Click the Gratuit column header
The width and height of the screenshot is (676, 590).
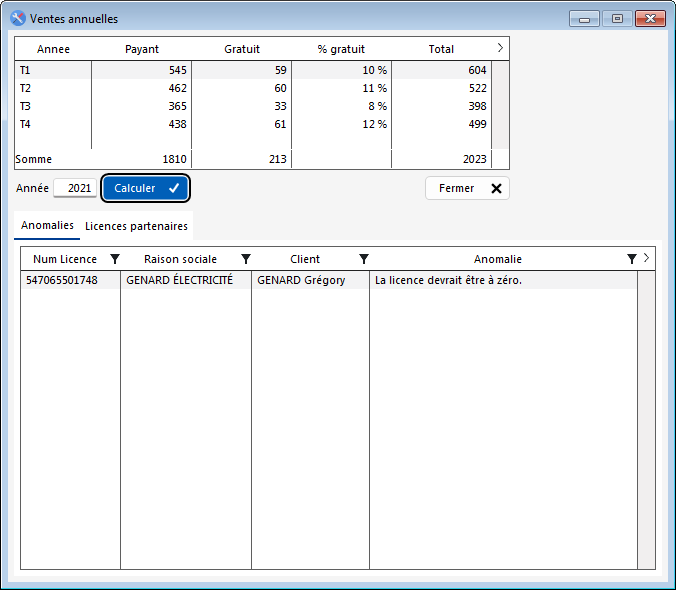coord(241,49)
